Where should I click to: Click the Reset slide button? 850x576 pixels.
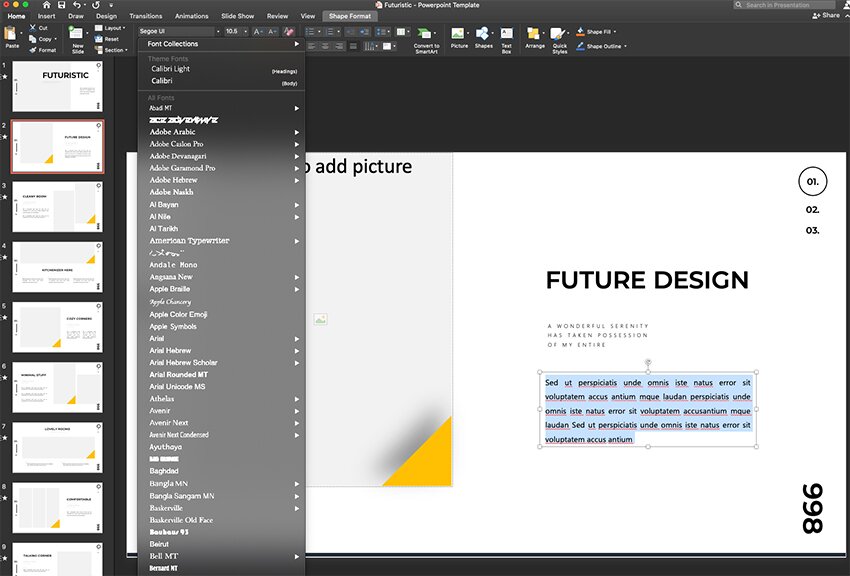tap(110, 39)
